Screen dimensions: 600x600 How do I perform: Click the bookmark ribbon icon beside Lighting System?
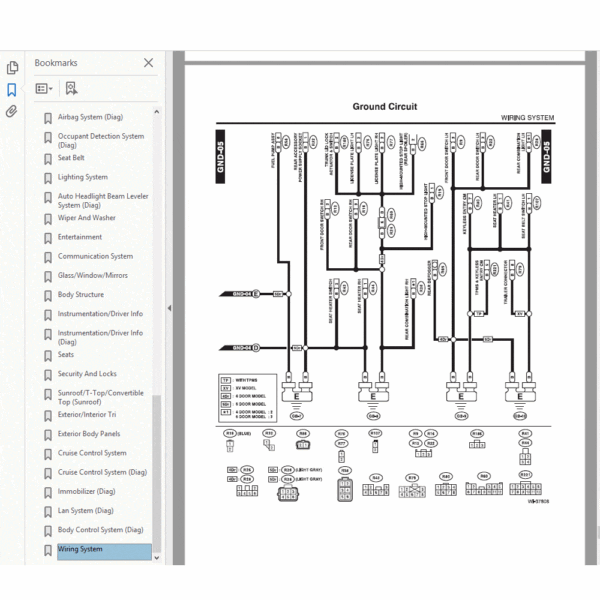[48, 178]
